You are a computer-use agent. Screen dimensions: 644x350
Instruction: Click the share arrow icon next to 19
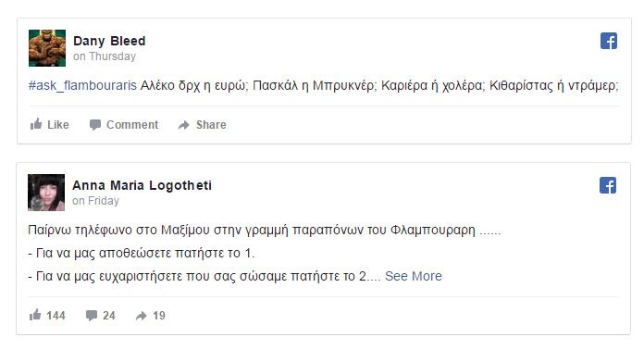(141, 316)
